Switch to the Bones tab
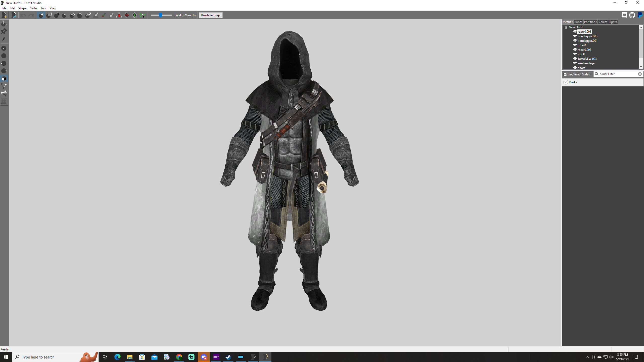 click(x=578, y=22)
